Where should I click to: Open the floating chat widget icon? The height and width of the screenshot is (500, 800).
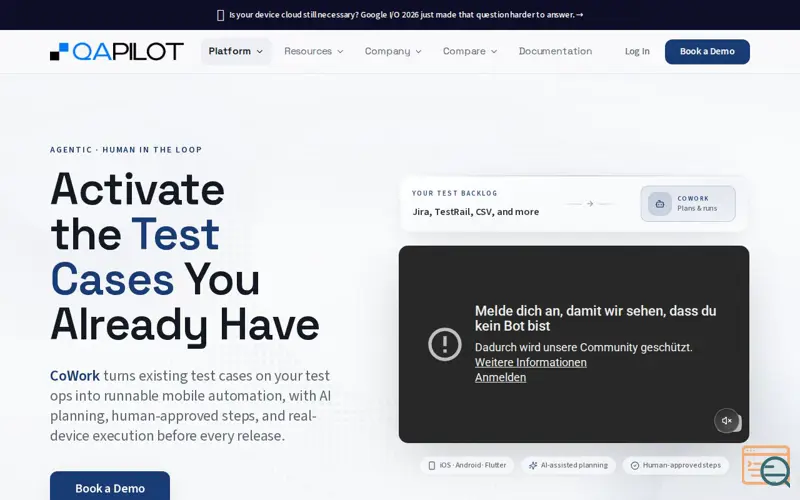click(x=766, y=466)
